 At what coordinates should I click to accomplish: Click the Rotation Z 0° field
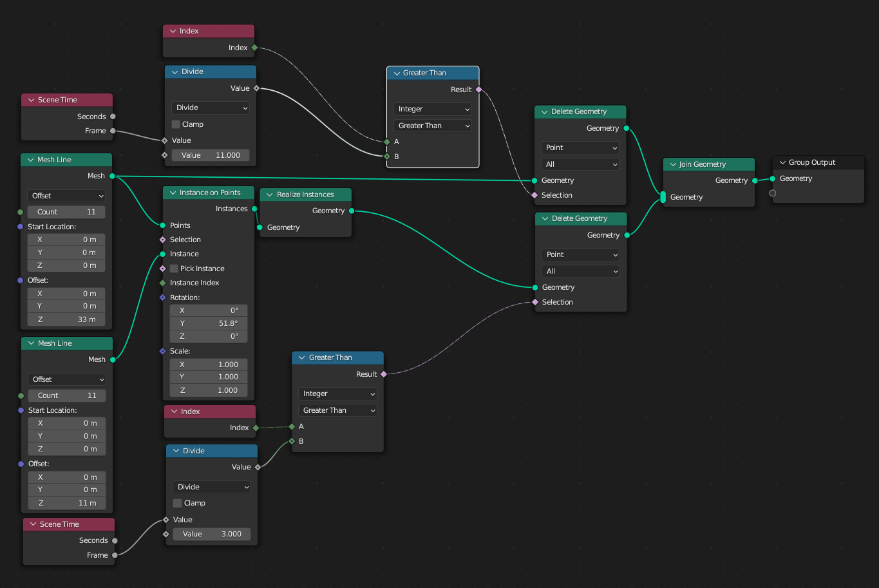point(209,336)
